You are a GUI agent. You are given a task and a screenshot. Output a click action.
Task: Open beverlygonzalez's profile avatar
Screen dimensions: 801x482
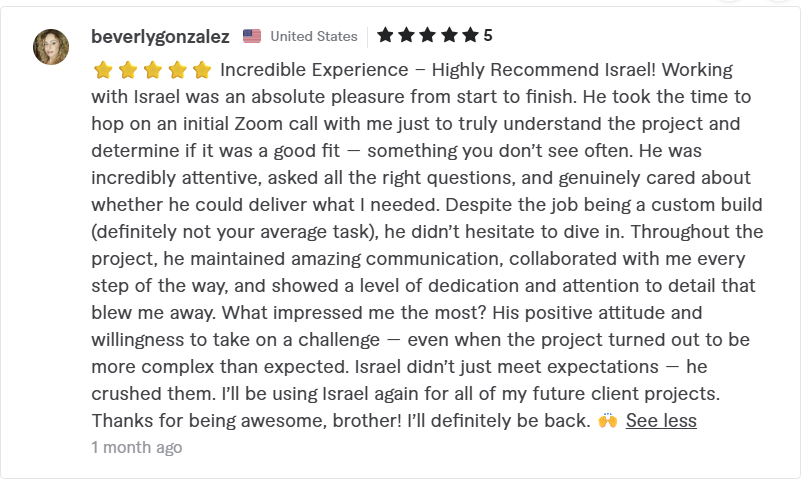click(x=51, y=47)
